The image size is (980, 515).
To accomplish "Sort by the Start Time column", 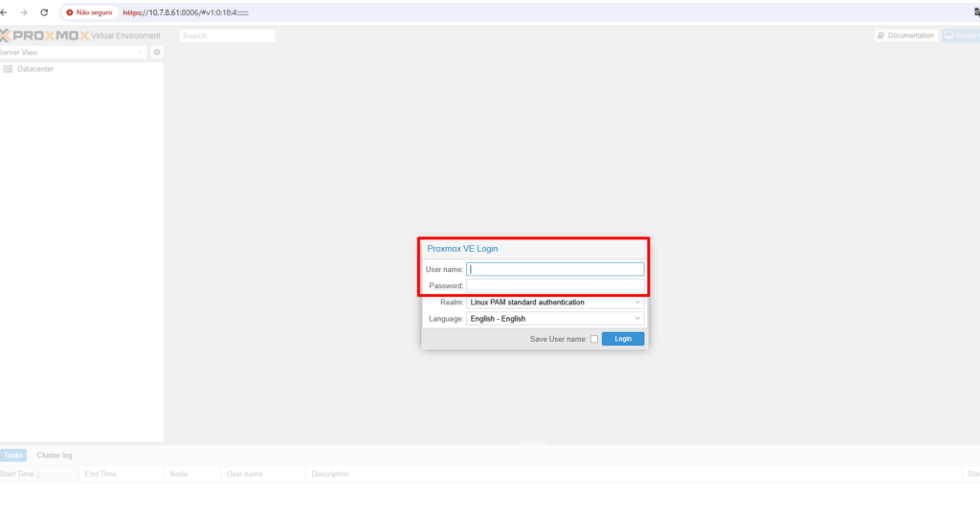I will (39, 474).
